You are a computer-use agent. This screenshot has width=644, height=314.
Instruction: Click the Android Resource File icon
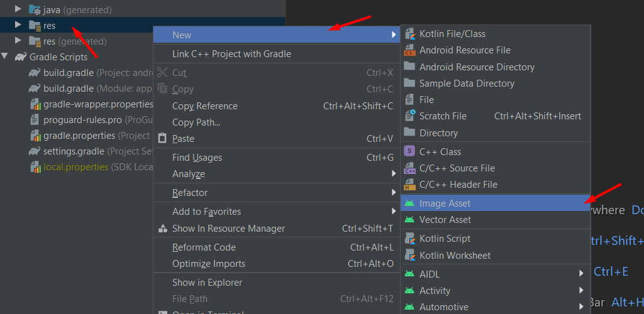point(409,50)
